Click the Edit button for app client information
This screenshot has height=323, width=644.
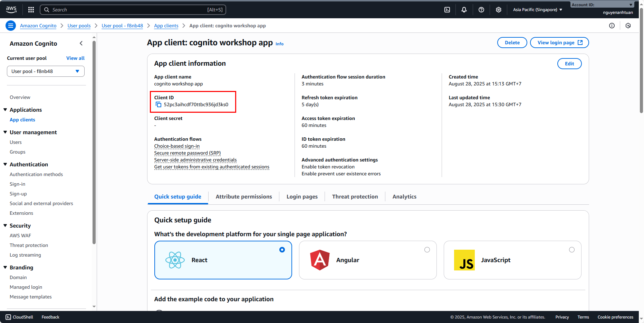569,64
